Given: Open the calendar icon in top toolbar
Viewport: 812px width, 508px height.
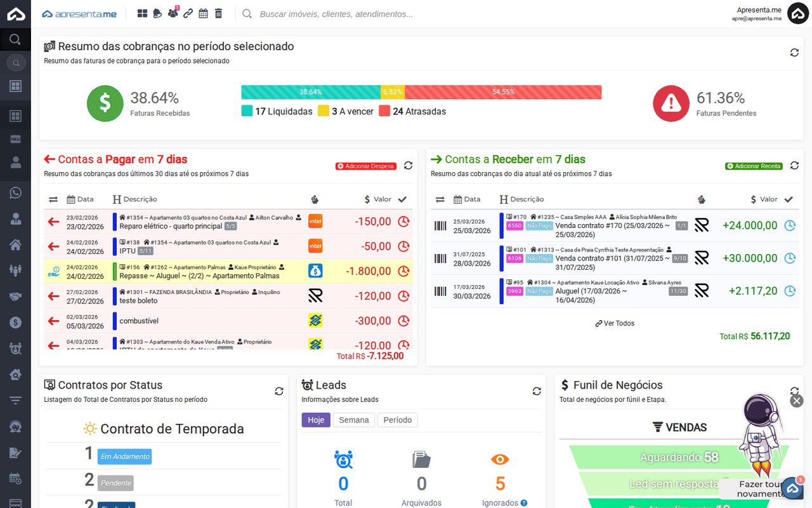Looking at the screenshot, I should pos(203,13).
